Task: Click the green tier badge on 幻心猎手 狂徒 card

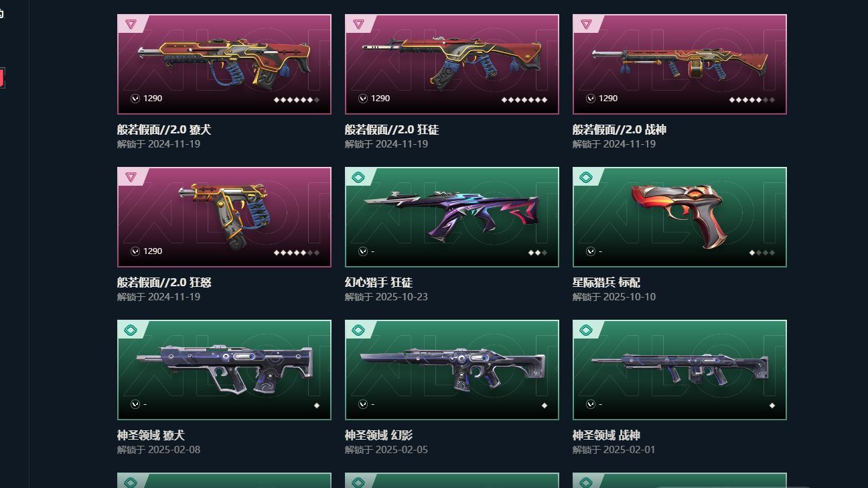Action: (358, 177)
